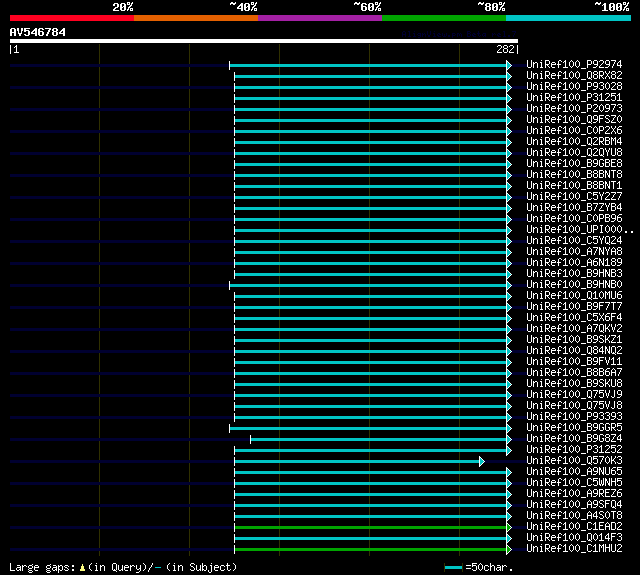640x575 pixels.
Task: Select the UniRef100_A6N189 label
Action: [574, 263]
